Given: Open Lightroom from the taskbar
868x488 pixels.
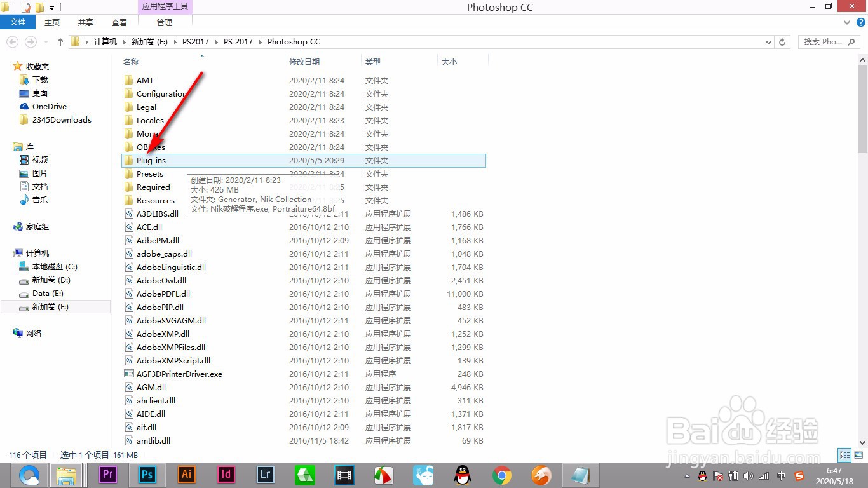Looking at the screenshot, I should point(266,475).
